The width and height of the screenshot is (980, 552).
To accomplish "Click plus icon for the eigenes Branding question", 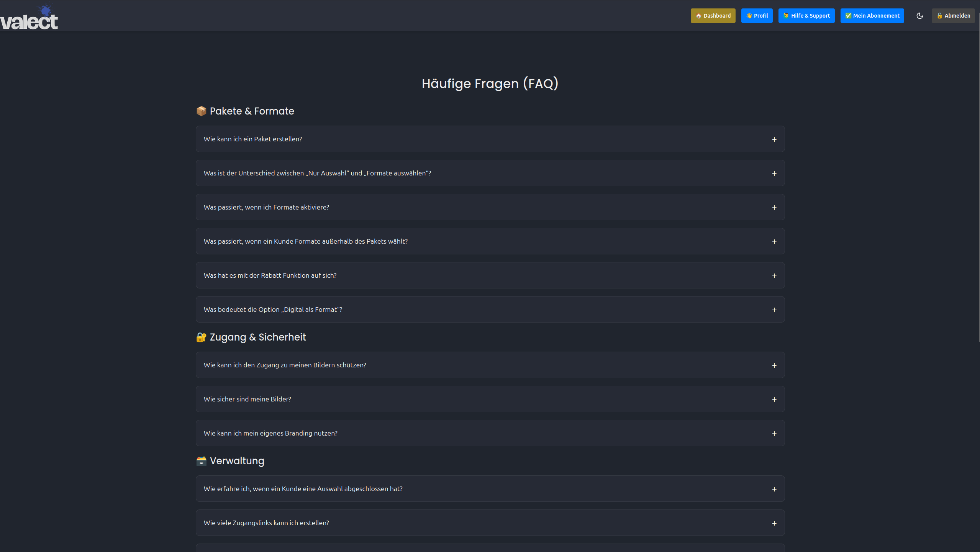I will point(774,434).
